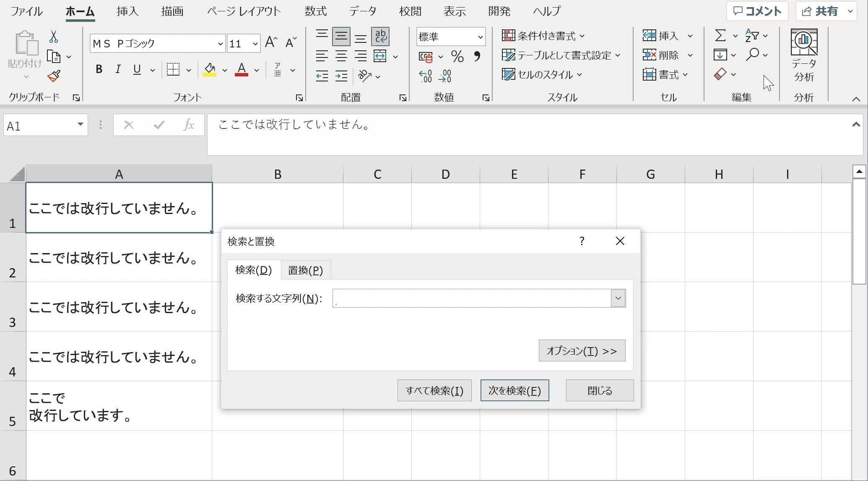
Task: Toggle Underline formatting
Action: [137, 70]
